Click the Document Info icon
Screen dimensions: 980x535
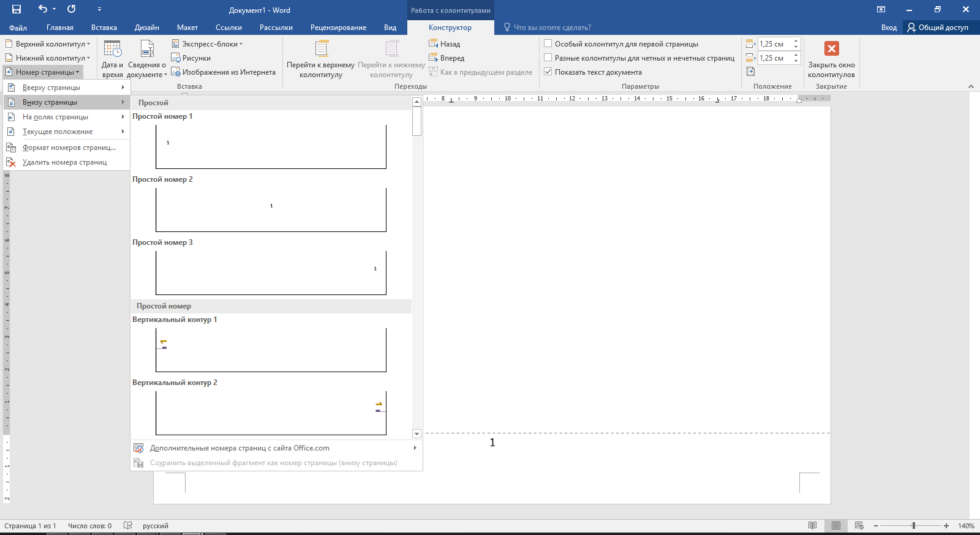[147, 49]
